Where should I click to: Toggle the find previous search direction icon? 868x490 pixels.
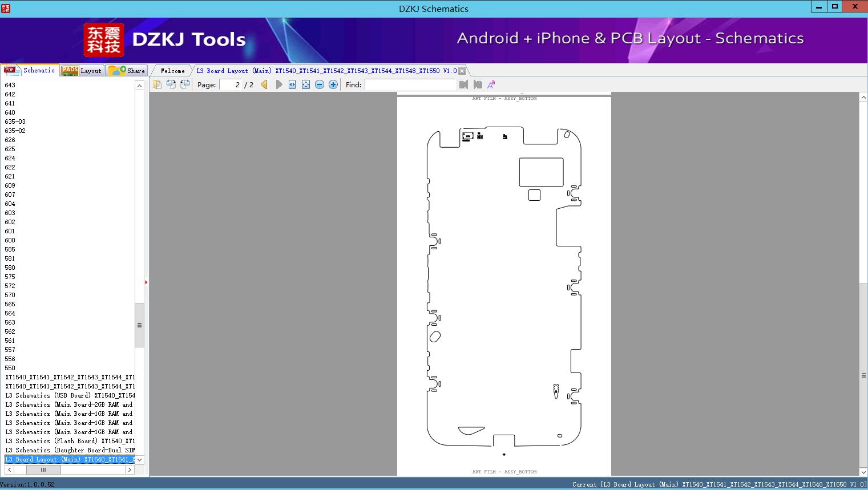tap(463, 84)
